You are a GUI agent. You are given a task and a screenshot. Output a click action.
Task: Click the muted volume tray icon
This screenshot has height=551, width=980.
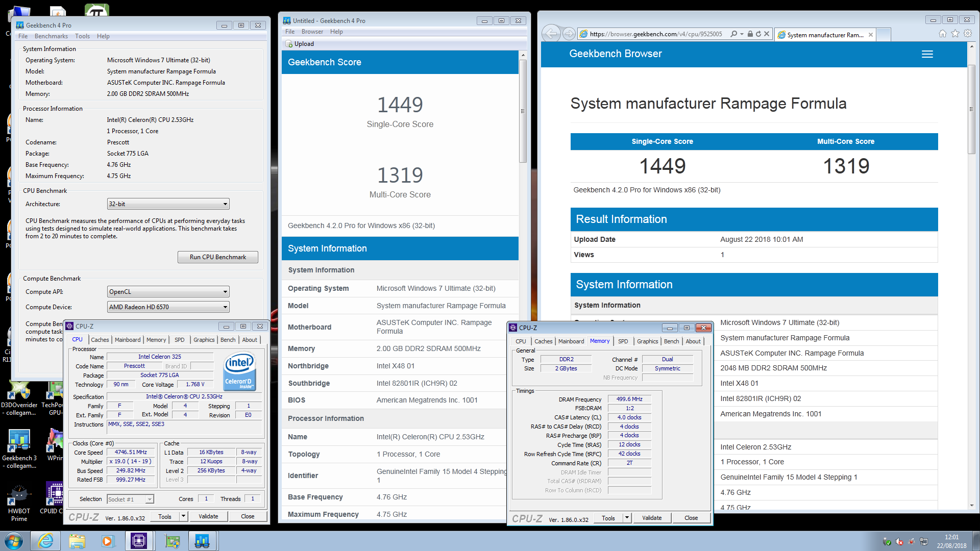899,542
